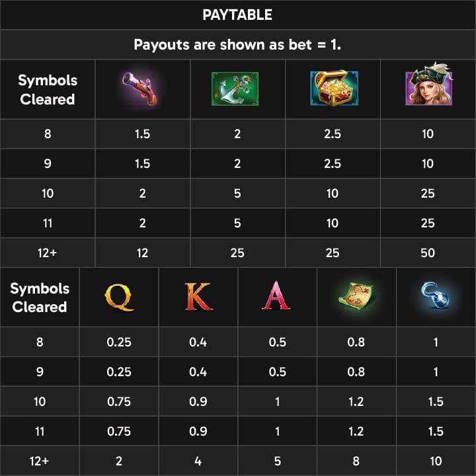Select the map payout of 8 for 12+
This screenshot has width=476, height=476.
[x=356, y=461]
